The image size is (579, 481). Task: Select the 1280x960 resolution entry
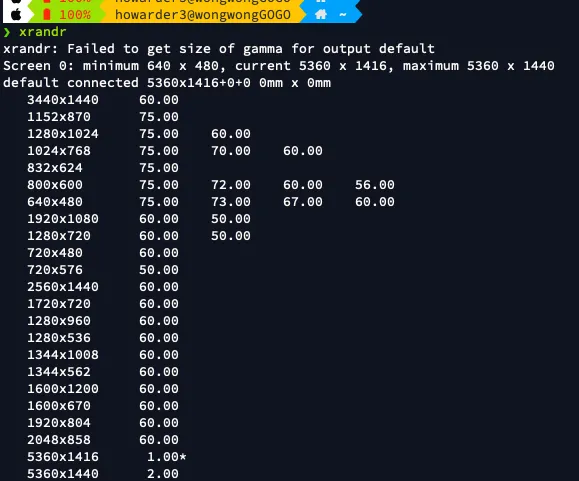point(59,320)
